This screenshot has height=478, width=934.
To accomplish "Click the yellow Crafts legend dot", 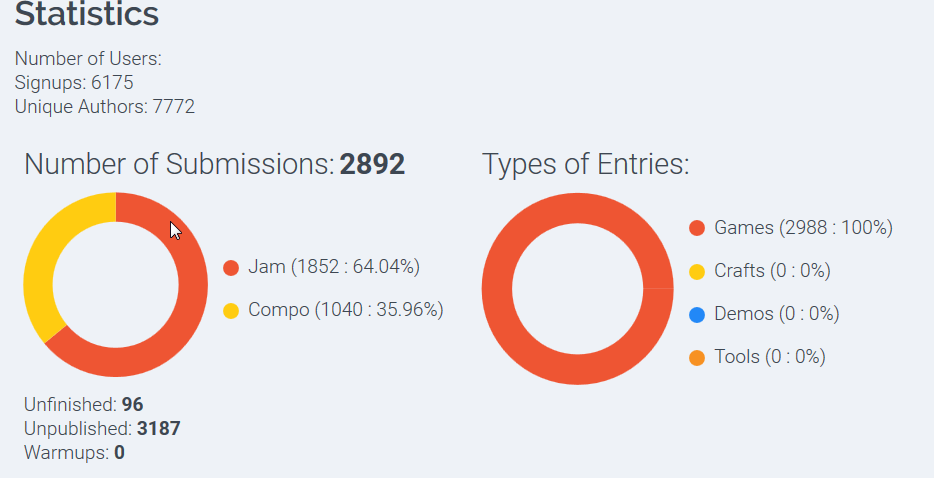I will coord(697,272).
